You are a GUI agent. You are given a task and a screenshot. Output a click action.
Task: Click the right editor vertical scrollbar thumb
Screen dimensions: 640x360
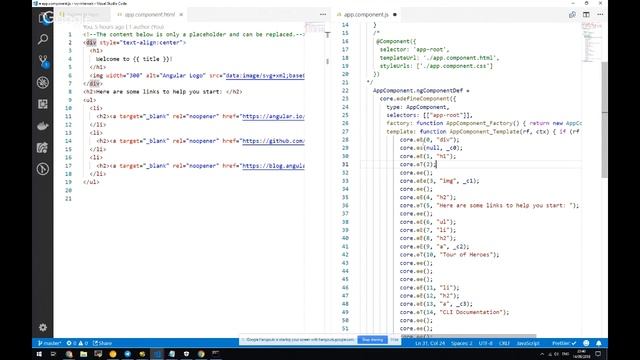point(604,119)
